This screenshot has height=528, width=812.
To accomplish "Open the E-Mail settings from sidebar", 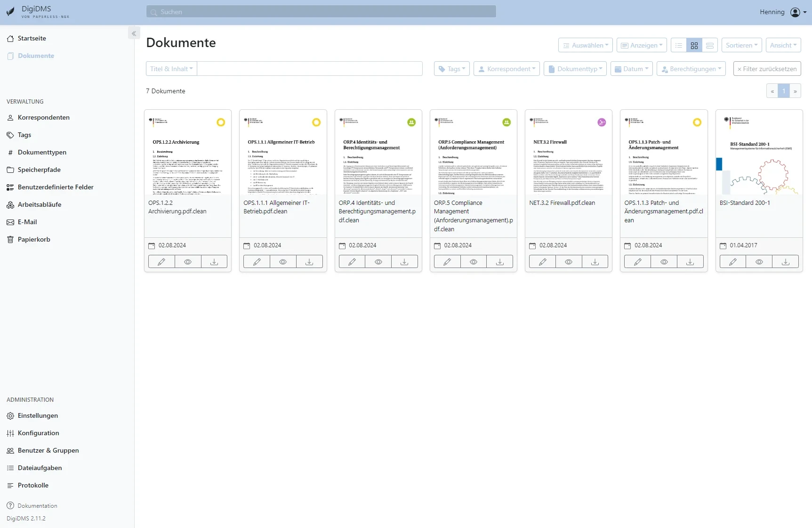I will pos(27,222).
